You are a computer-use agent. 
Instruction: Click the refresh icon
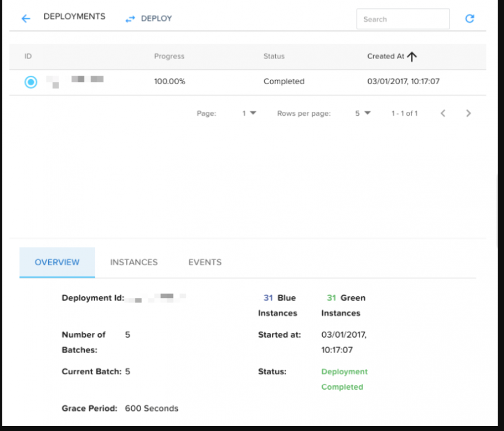click(x=469, y=19)
